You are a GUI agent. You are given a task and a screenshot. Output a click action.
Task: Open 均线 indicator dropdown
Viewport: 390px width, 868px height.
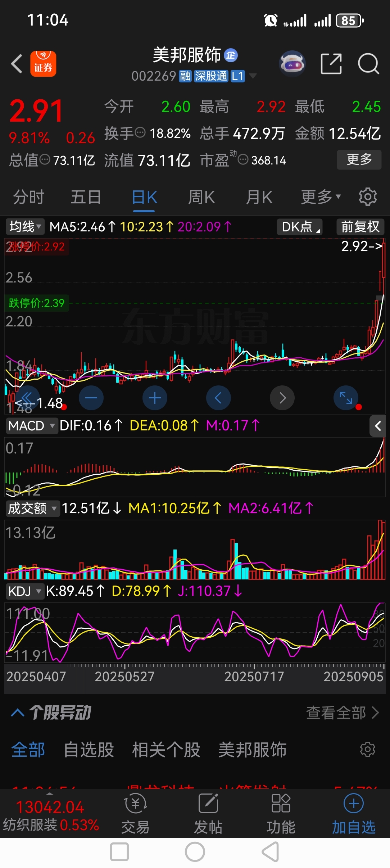(x=25, y=227)
